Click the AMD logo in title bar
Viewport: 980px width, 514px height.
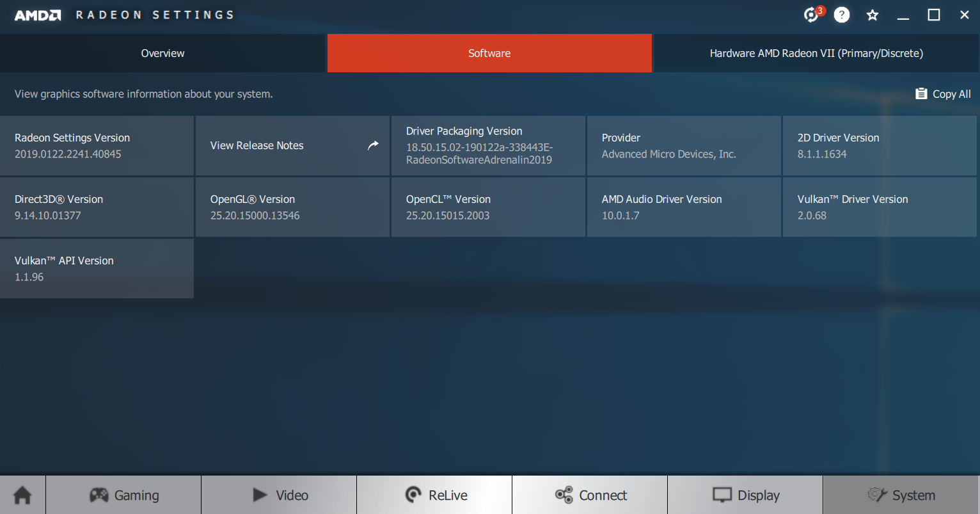point(38,15)
